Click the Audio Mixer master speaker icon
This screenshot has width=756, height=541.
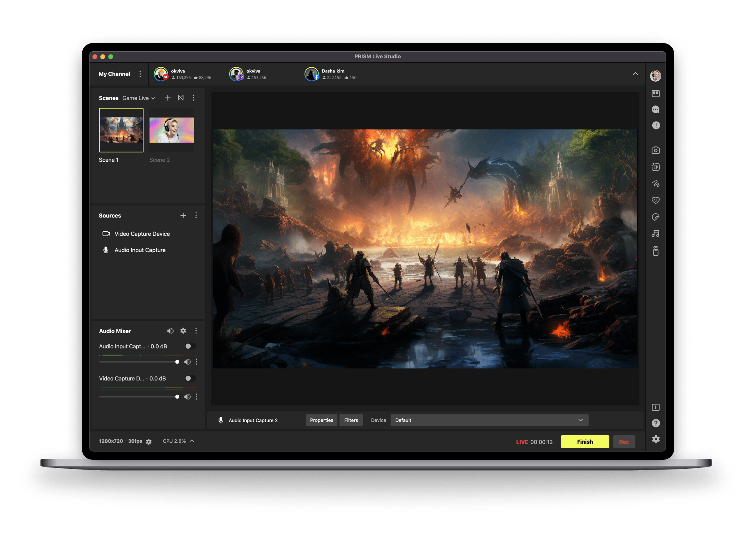170,331
